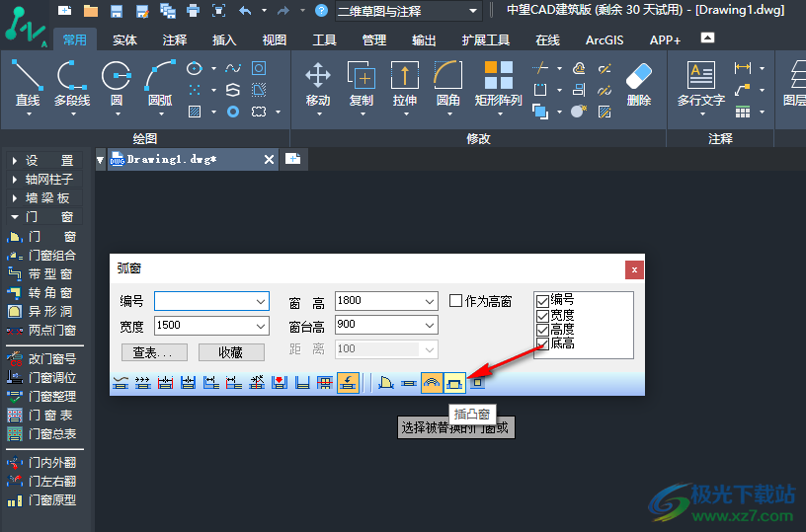Open the 视图 ribbon tab
Screen dimensions: 806x532
click(275, 40)
